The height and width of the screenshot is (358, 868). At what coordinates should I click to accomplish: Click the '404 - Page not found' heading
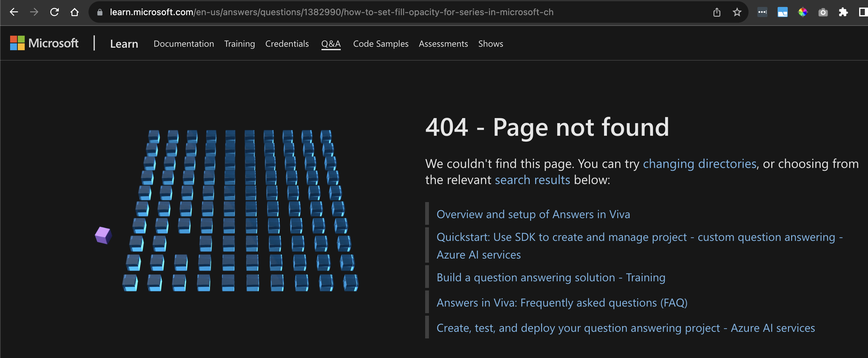547,127
